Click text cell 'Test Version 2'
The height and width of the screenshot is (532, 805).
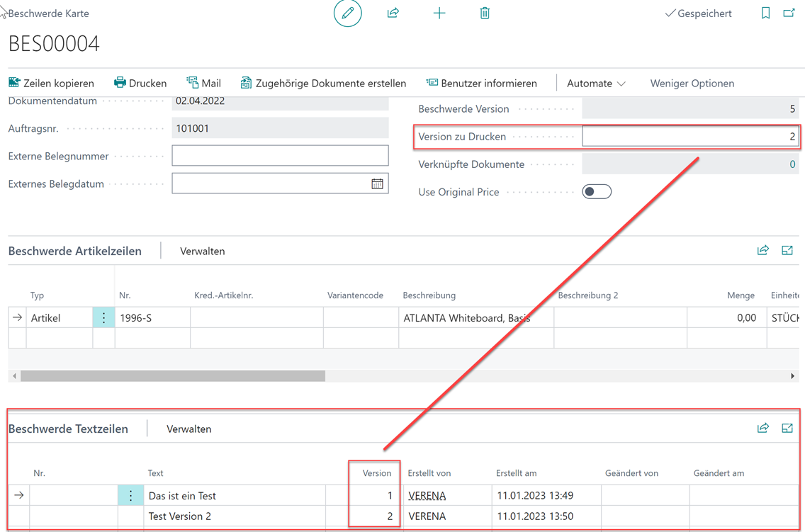pyautogui.click(x=234, y=516)
